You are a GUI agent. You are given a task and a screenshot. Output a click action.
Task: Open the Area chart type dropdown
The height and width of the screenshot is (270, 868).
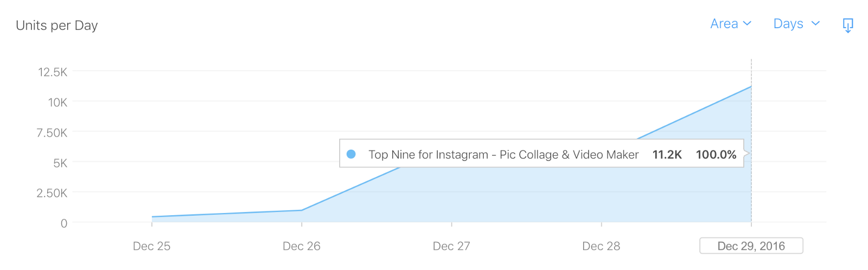[724, 24]
